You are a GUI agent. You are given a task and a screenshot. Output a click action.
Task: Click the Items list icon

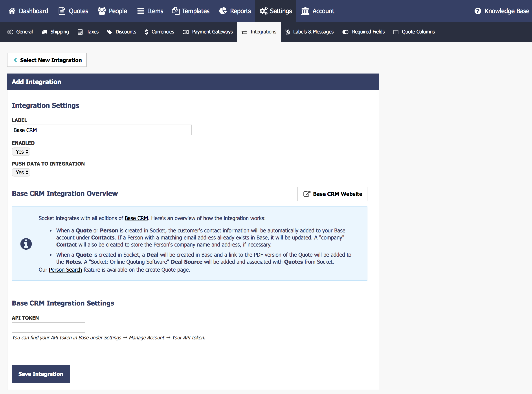coord(141,11)
